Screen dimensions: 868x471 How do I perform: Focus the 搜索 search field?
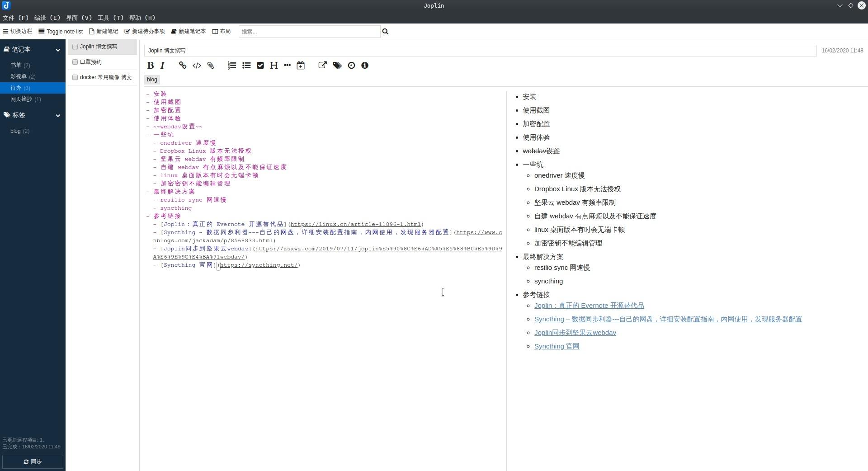[309, 31]
